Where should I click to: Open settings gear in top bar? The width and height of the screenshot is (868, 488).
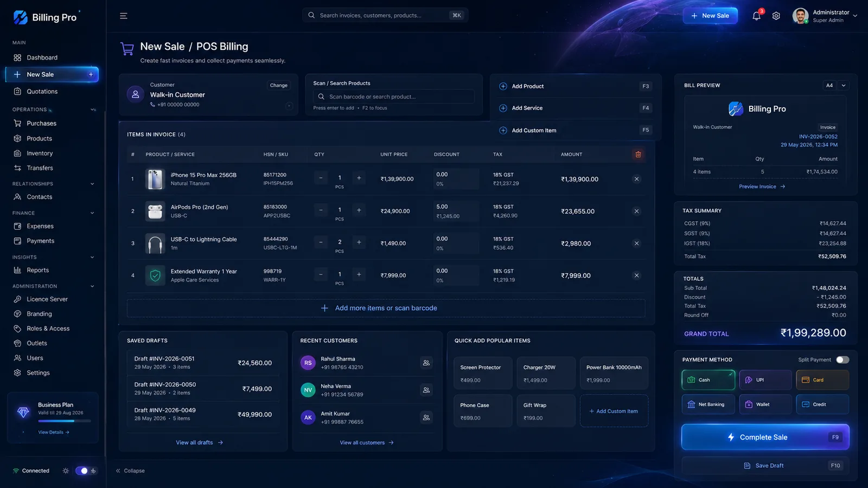[776, 16]
